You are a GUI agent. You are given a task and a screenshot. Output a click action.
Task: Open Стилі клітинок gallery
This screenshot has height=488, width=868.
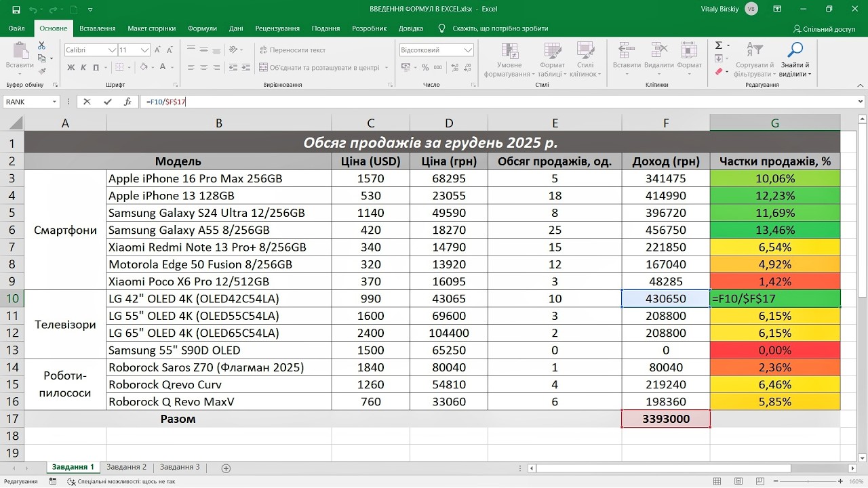pyautogui.click(x=585, y=60)
